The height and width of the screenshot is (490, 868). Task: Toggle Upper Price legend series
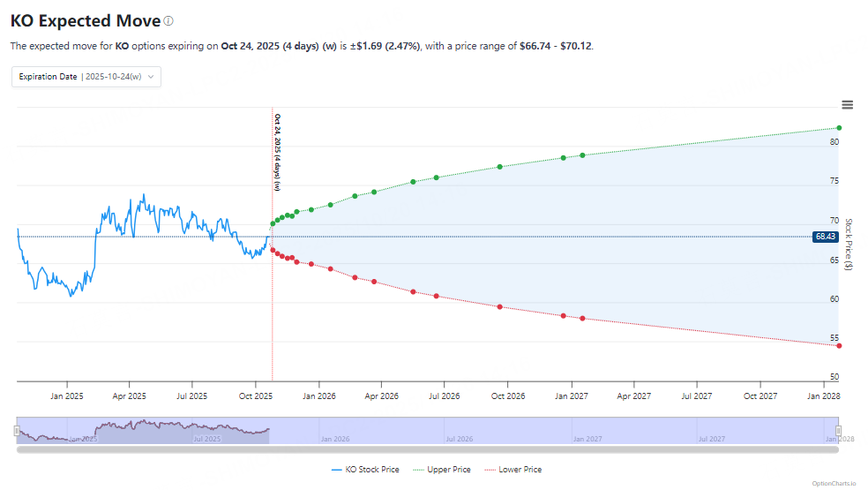pyautogui.click(x=442, y=470)
